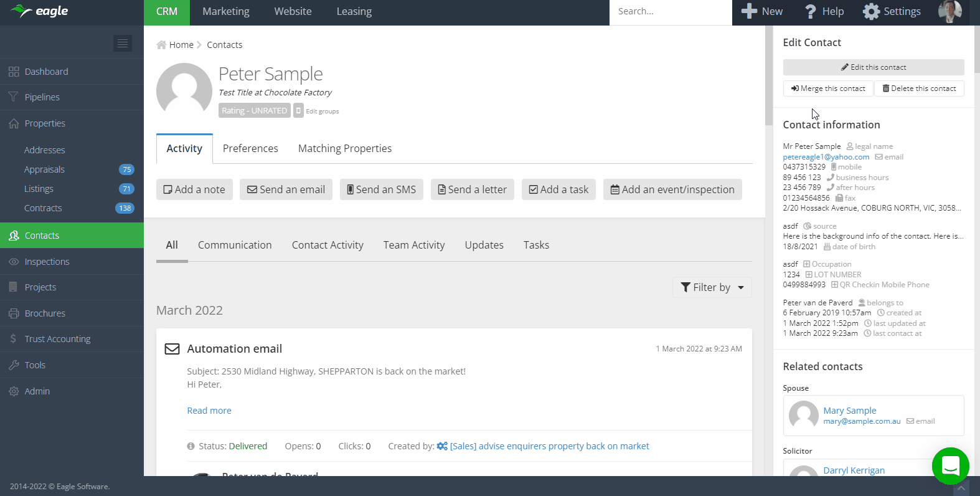
Task: Open the New plus menu
Action: (x=762, y=12)
